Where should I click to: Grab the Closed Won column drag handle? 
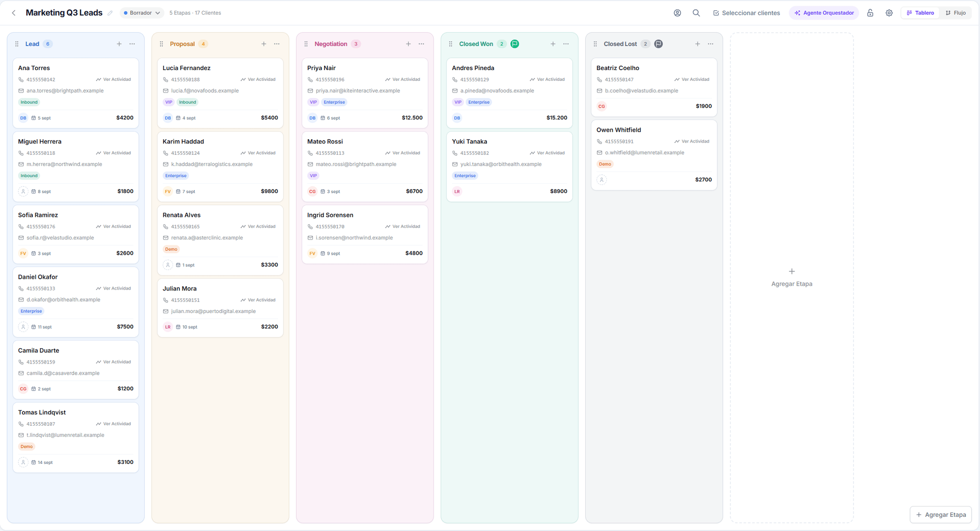click(x=451, y=44)
